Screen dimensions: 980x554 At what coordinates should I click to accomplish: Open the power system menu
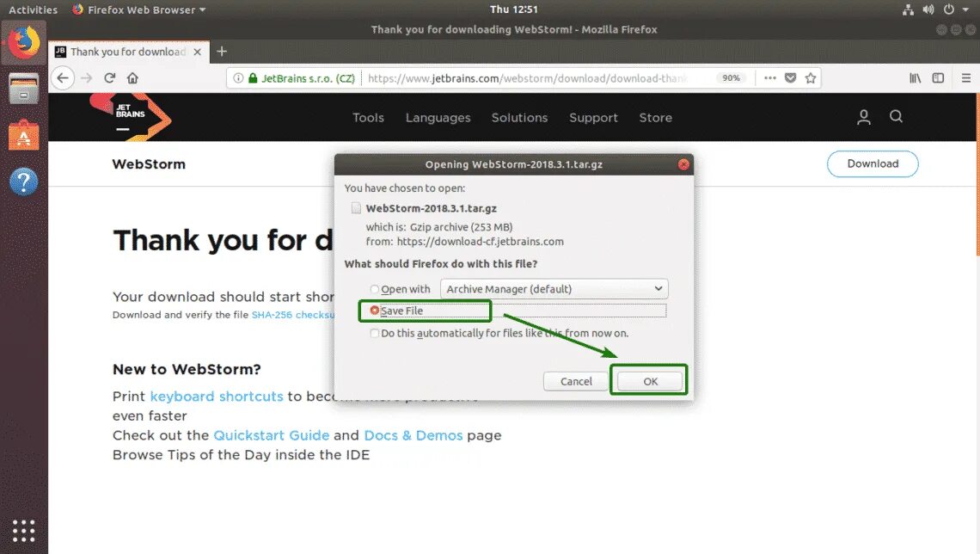[x=949, y=9]
